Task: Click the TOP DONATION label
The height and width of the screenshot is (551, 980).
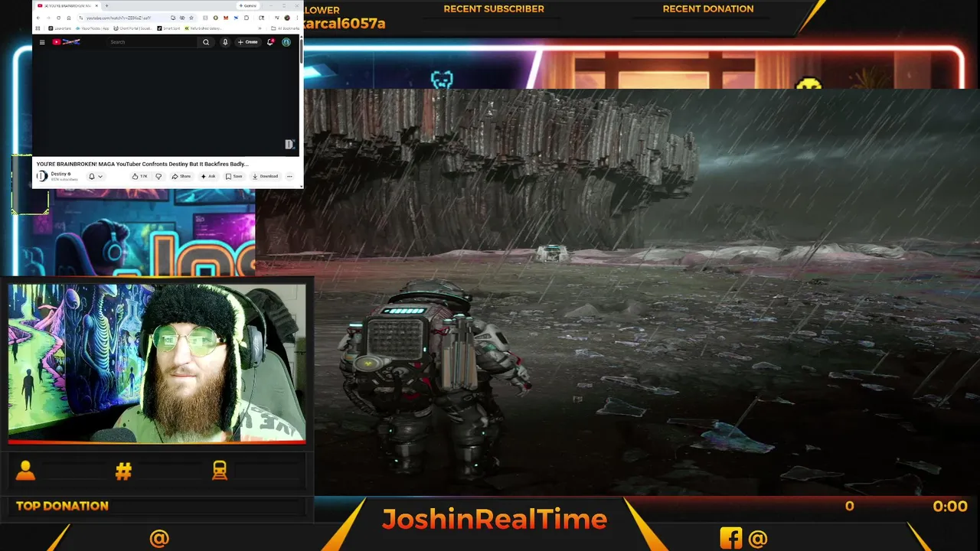Action: point(62,506)
